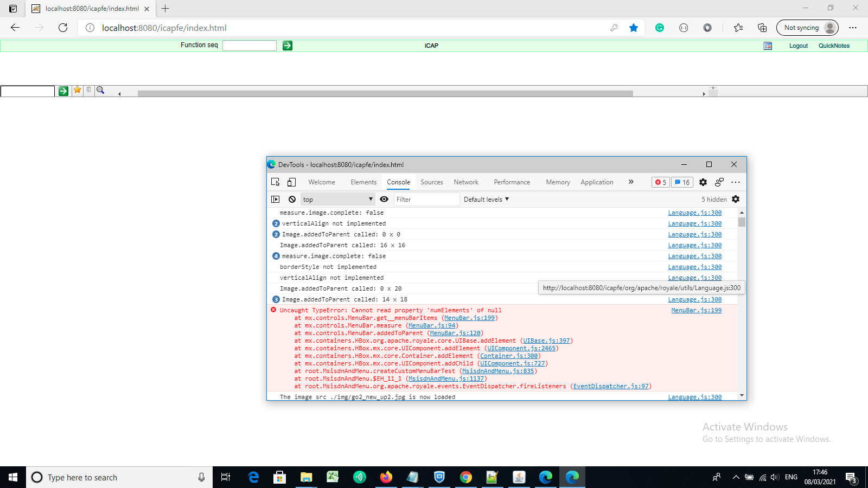Open the MenuBar.js:199 error source link
This screenshot has width=868, height=488.
[696, 310]
